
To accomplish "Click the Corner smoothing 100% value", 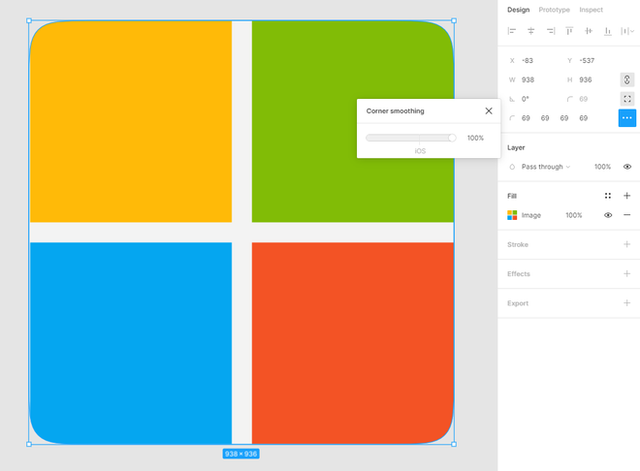I will pos(476,138).
